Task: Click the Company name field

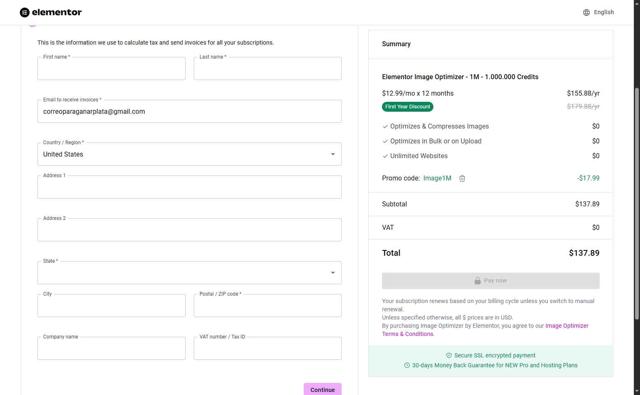Action: point(111,348)
